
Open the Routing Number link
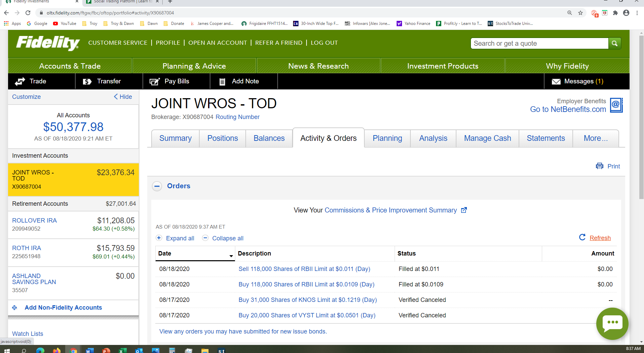click(238, 117)
